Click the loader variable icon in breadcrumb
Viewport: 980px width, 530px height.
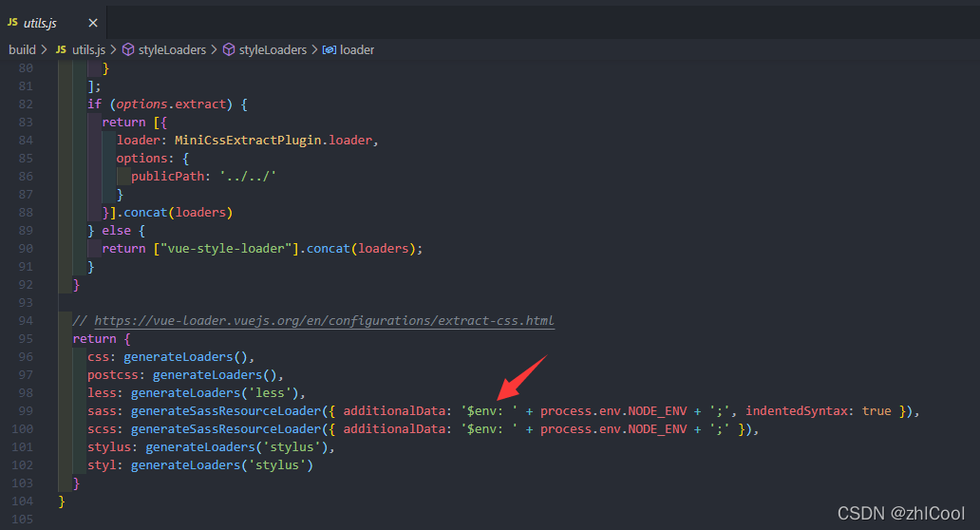330,49
